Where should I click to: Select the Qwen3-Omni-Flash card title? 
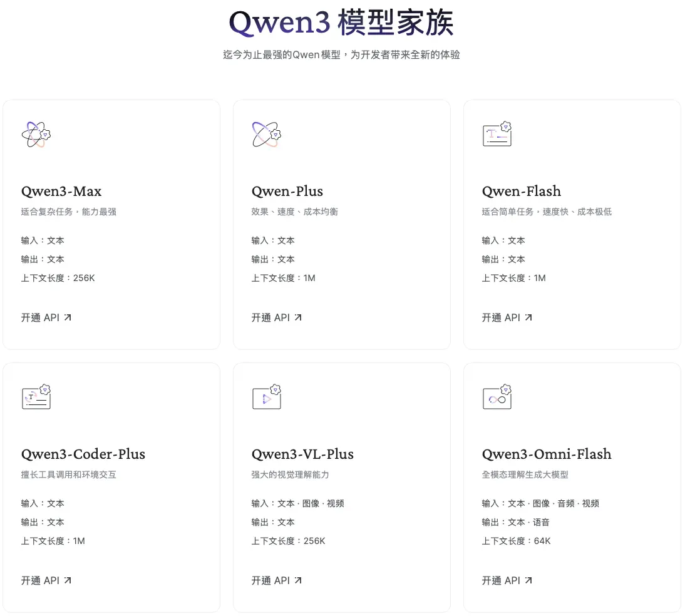coord(547,454)
